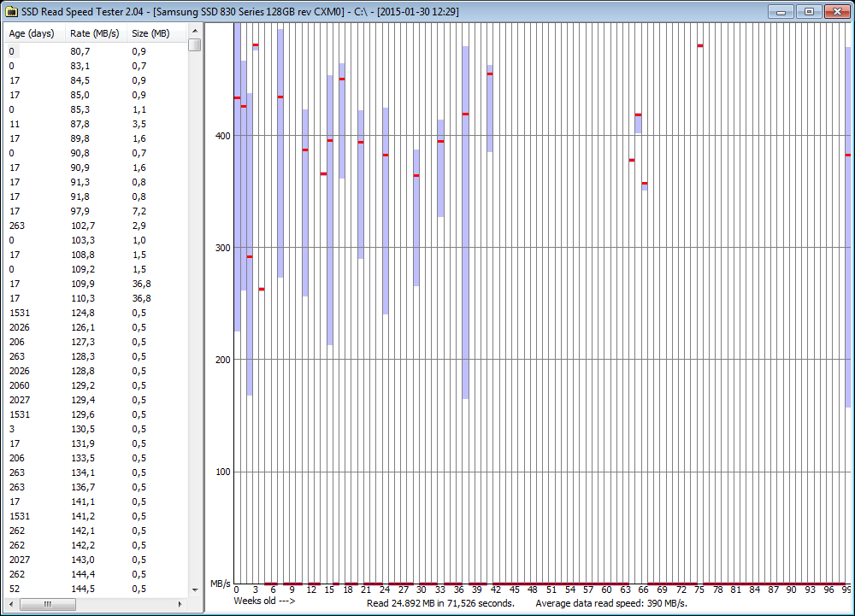Click the 200 MB/s axis label
Screen dimensions: 855x616
pos(223,360)
